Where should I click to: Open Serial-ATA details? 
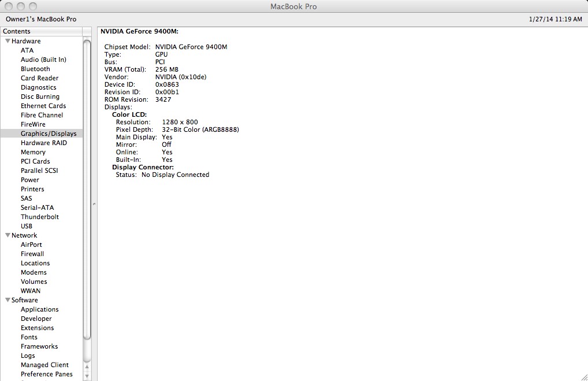pyautogui.click(x=37, y=208)
